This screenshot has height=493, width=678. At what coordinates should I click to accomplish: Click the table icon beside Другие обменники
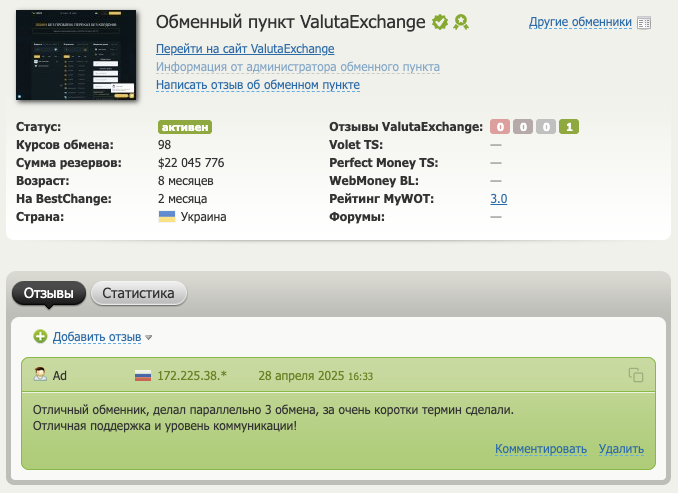644,22
